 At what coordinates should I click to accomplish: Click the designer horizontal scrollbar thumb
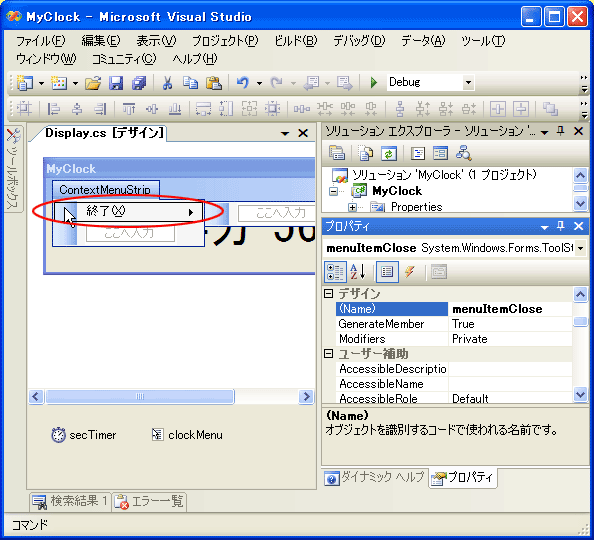tap(140, 396)
